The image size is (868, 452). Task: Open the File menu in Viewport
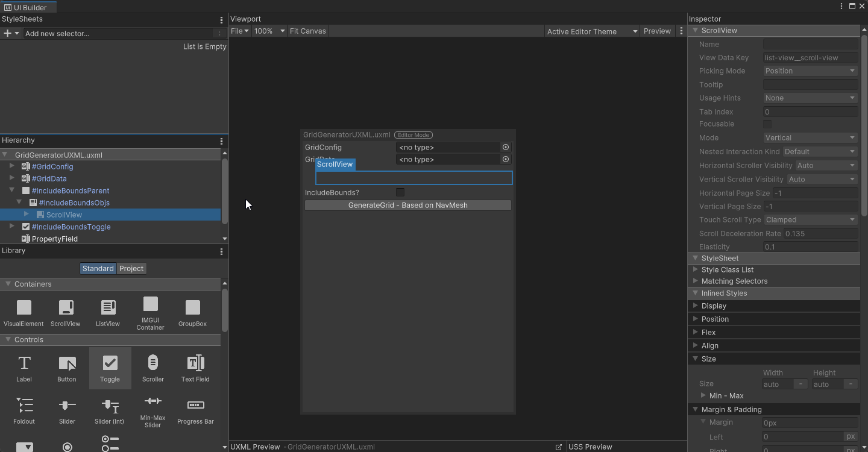coord(239,31)
